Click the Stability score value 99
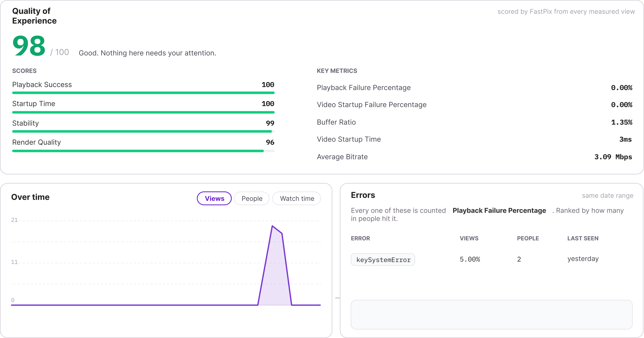 point(270,123)
